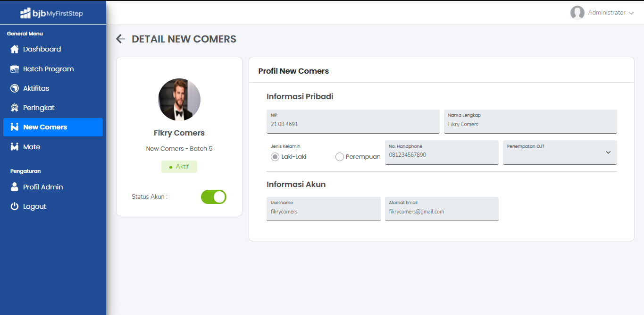The width and height of the screenshot is (644, 315).
Task: Select the Laki-Laki radio button
Action: click(275, 157)
